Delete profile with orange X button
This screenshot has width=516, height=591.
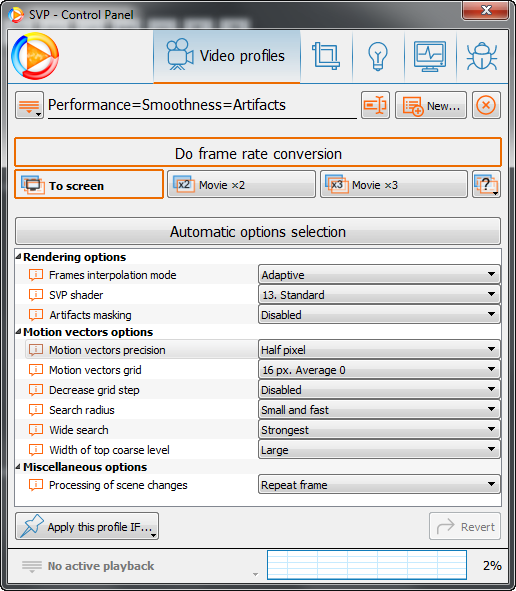[486, 105]
